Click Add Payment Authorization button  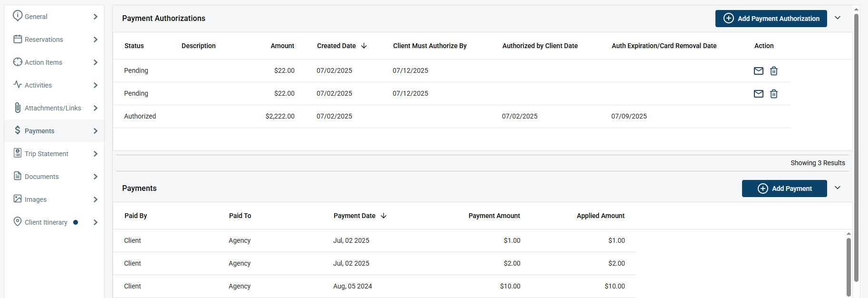coord(771,19)
